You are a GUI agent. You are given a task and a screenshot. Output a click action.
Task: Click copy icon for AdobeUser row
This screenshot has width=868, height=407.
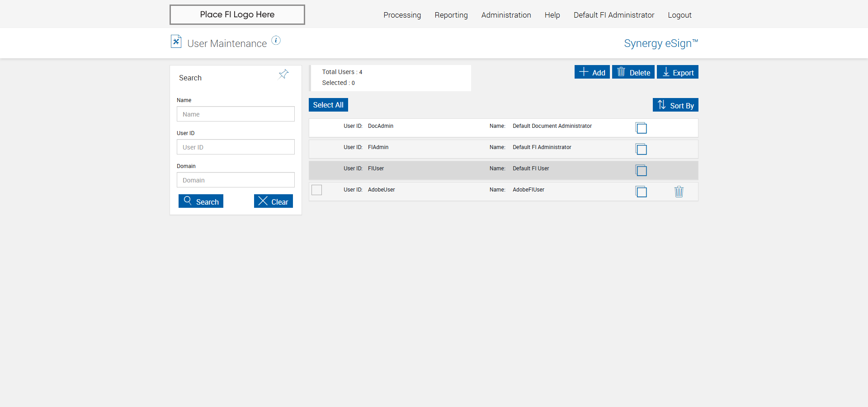click(641, 192)
